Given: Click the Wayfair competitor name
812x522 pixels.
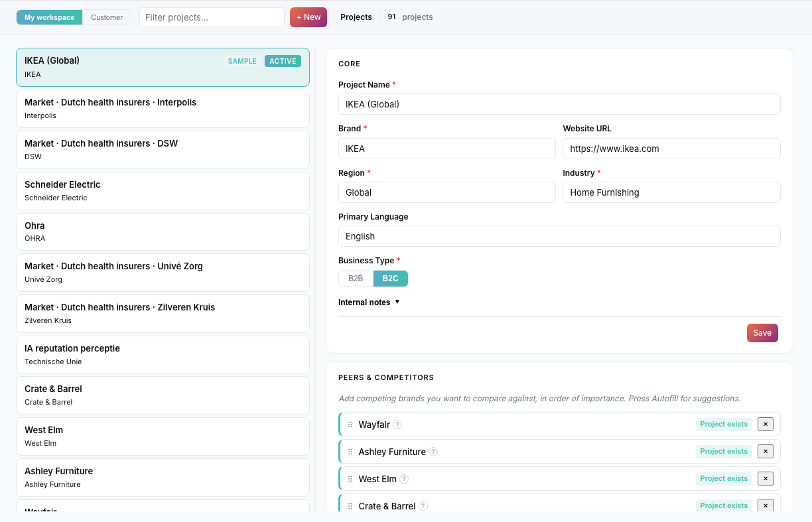Looking at the screenshot, I should 374,424.
